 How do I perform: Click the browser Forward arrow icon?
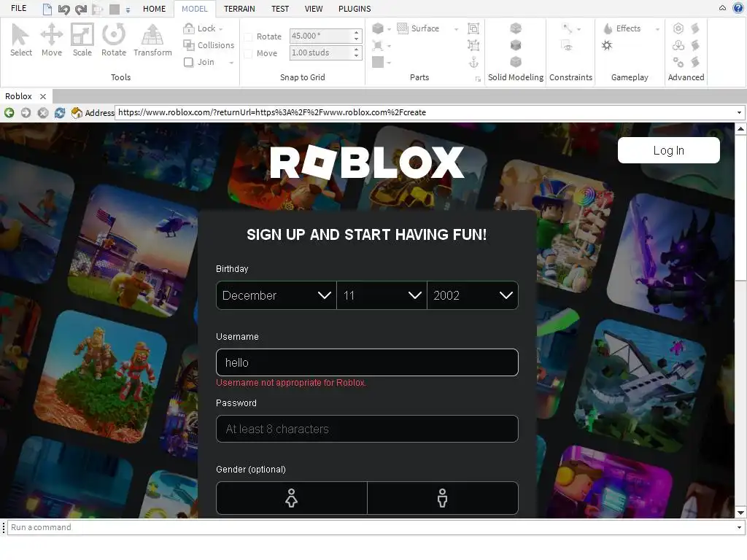(26, 113)
